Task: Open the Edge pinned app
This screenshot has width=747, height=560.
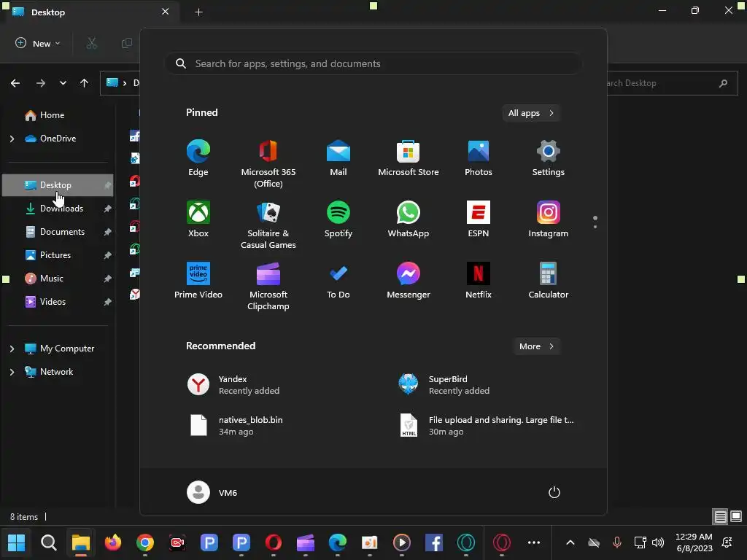Action: coord(198,158)
